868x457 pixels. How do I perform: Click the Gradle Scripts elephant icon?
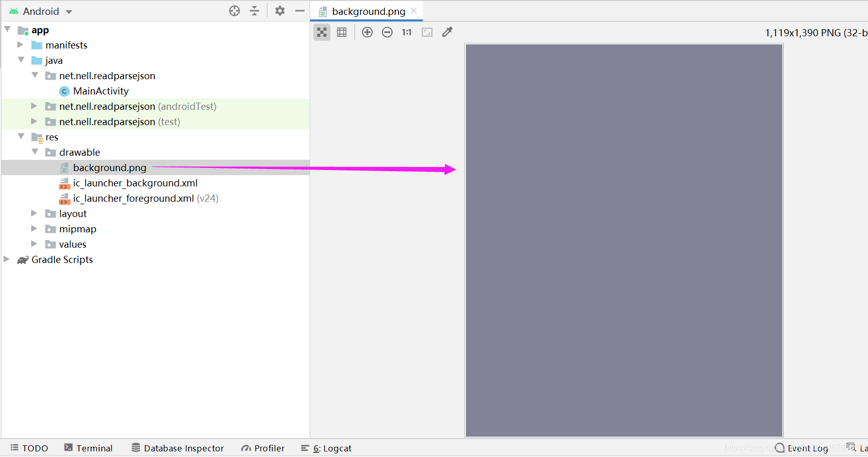(23, 260)
